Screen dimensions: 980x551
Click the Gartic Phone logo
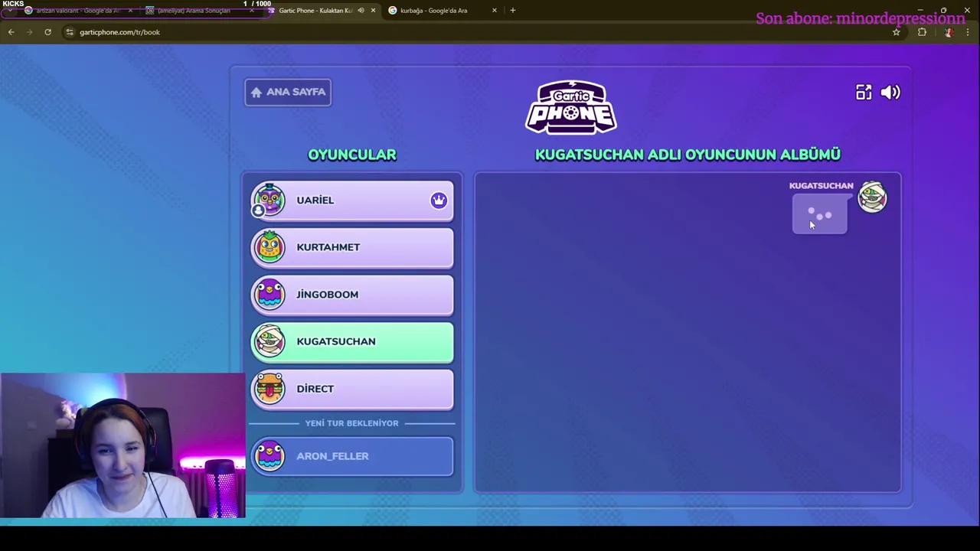(x=571, y=107)
